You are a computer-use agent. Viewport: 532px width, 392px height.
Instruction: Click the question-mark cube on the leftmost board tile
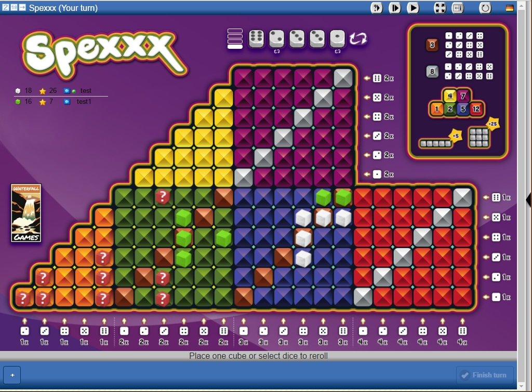[x=23, y=298]
